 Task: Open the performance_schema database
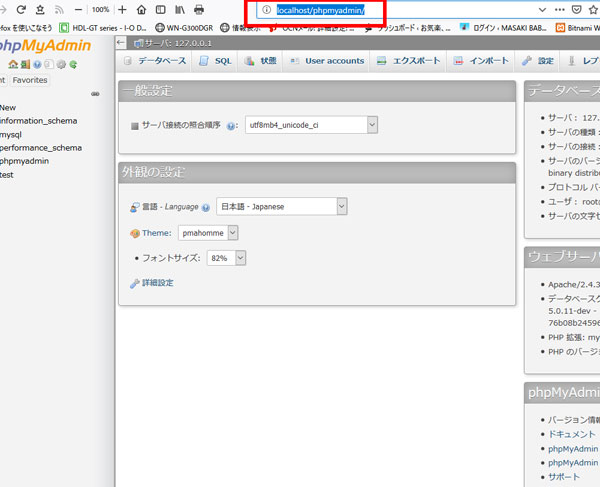[41, 148]
